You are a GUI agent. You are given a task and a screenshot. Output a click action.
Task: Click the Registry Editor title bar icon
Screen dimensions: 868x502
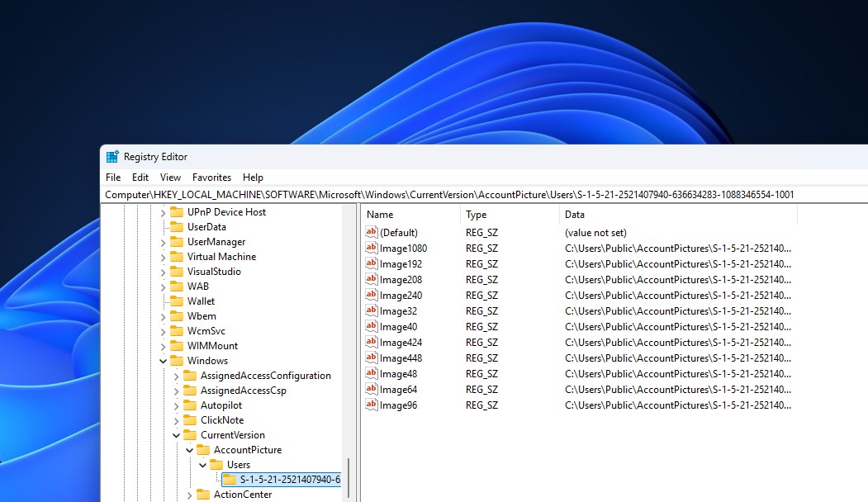click(x=112, y=157)
